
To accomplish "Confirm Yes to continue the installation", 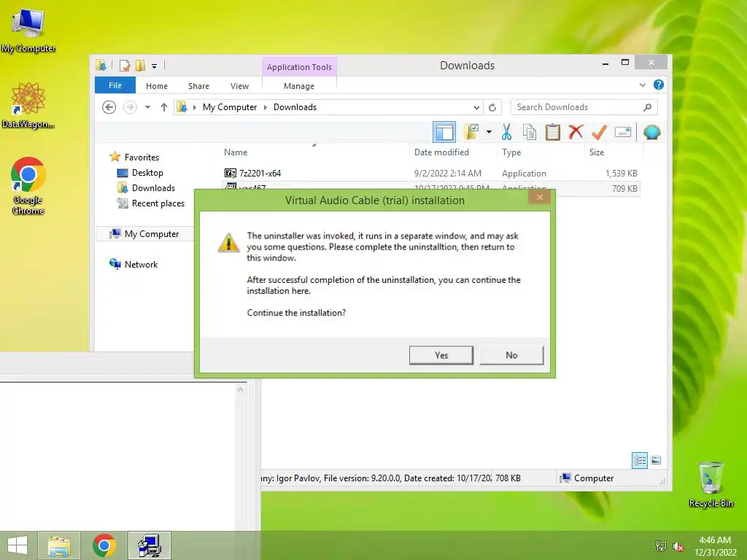I will tap(441, 355).
